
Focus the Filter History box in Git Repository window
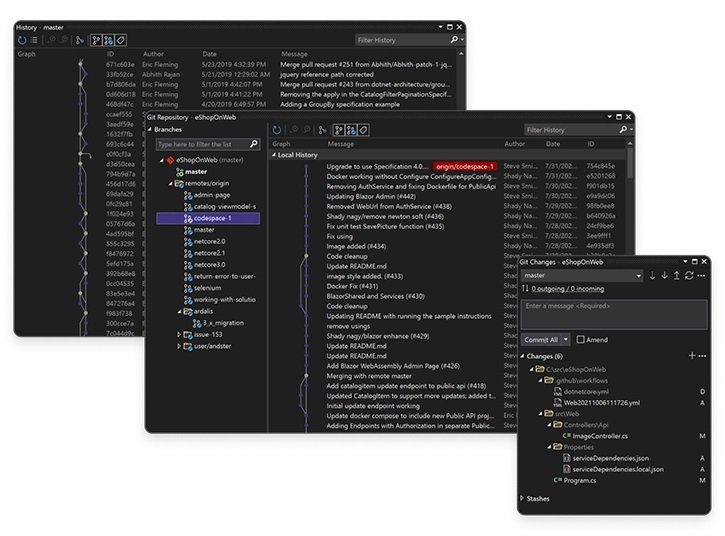(x=571, y=130)
